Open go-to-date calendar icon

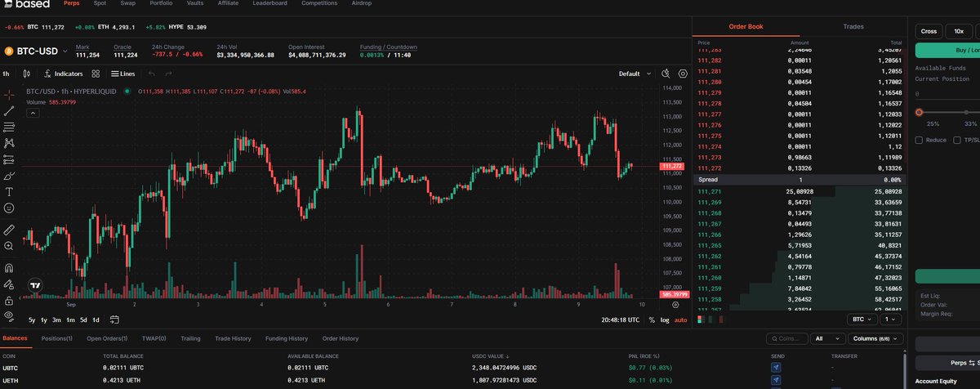(115, 320)
